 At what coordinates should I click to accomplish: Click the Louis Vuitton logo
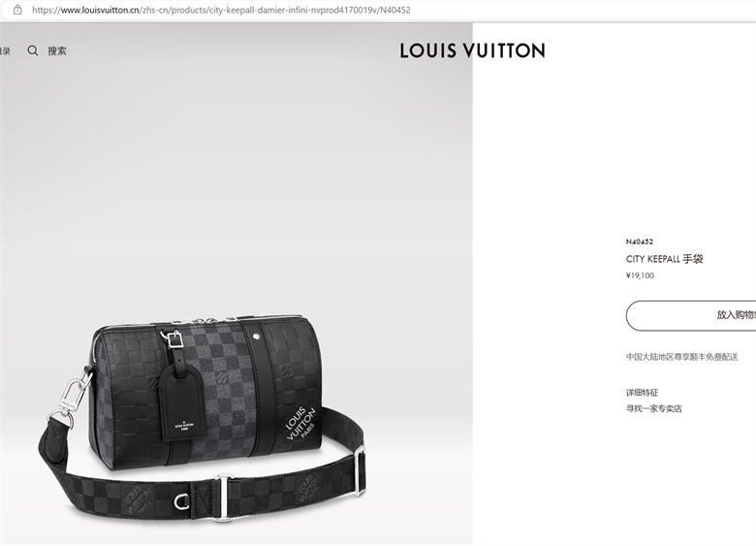click(x=473, y=50)
